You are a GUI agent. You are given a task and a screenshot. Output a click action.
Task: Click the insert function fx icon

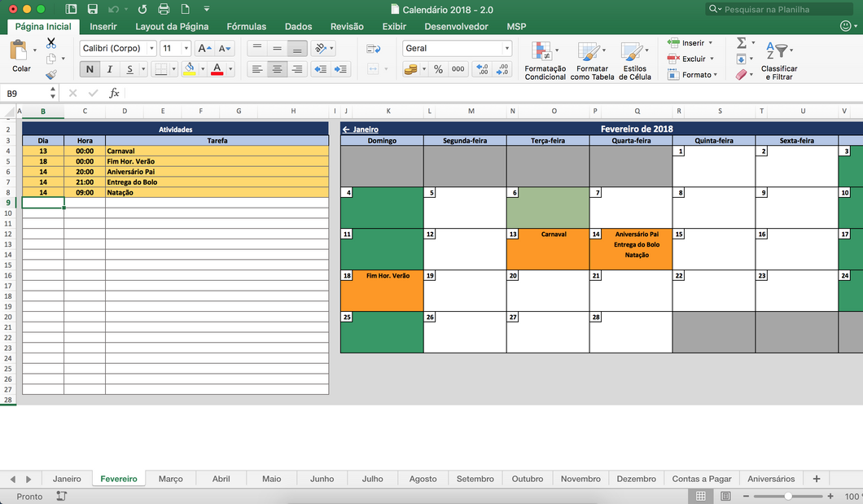(114, 93)
